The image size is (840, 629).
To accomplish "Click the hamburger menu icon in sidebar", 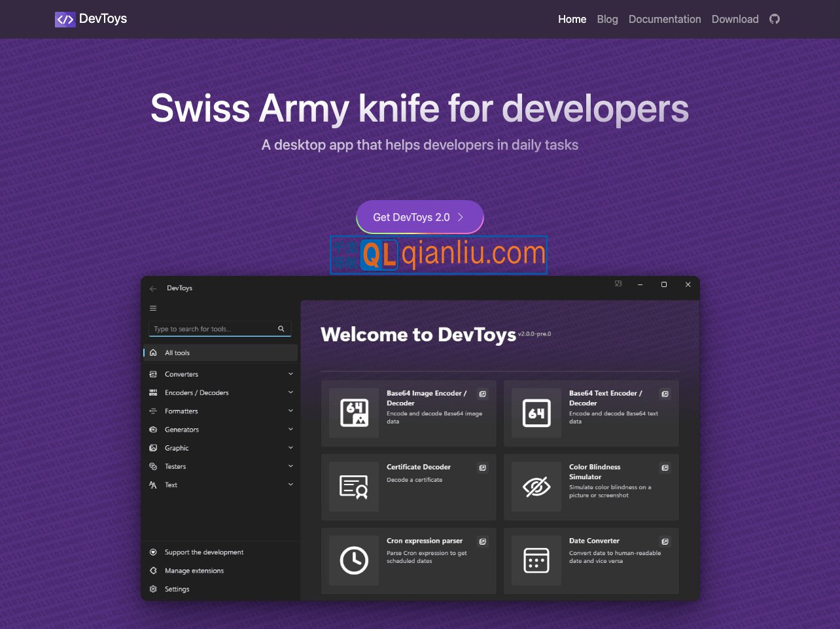I will point(153,308).
